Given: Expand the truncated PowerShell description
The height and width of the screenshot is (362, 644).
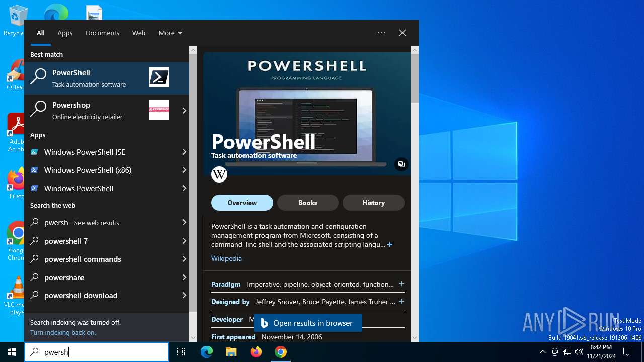Looking at the screenshot, I should pyautogui.click(x=390, y=244).
